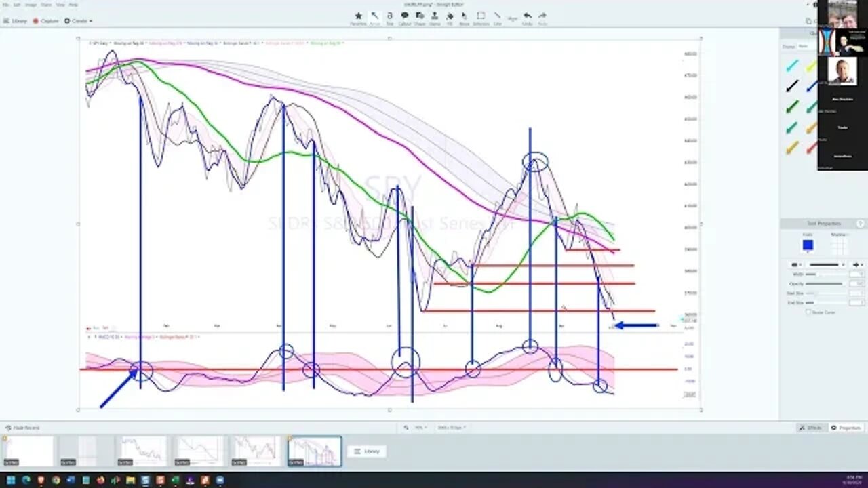
Task: Click the Opacity value field
Action: (857, 284)
